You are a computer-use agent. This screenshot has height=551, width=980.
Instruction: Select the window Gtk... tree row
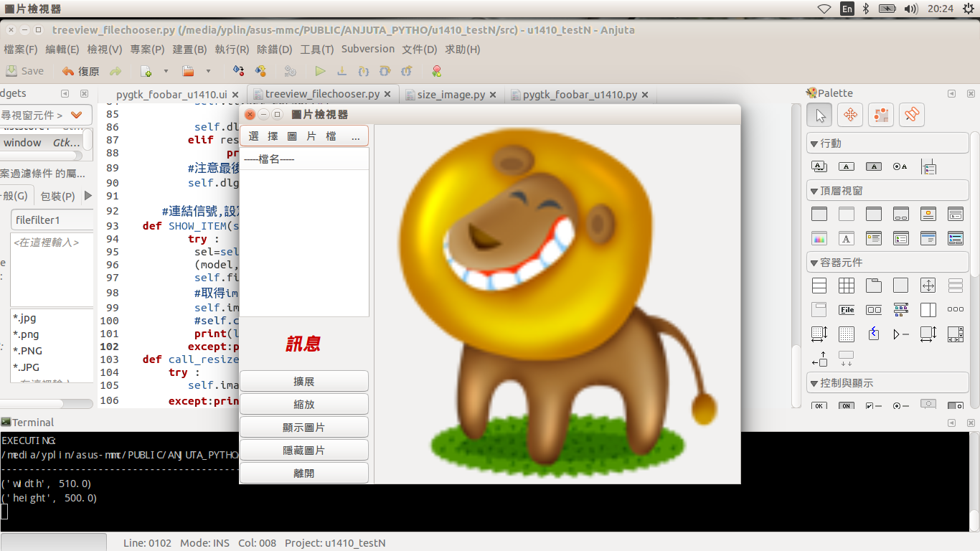coord(42,143)
